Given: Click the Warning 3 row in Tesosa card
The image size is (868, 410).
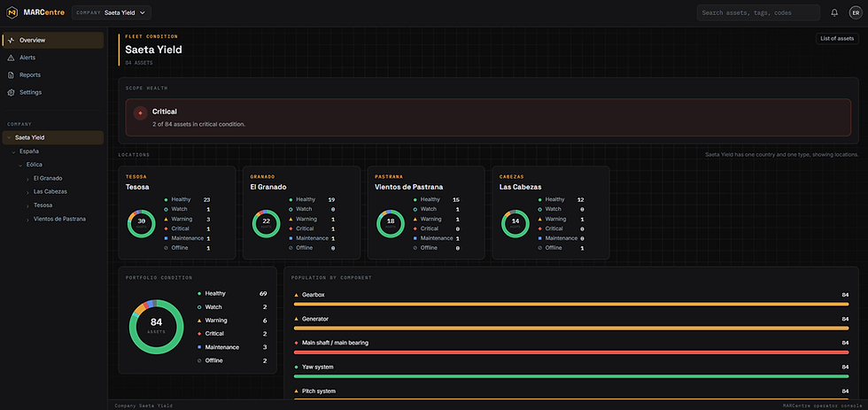Looking at the screenshot, I should point(187,219).
